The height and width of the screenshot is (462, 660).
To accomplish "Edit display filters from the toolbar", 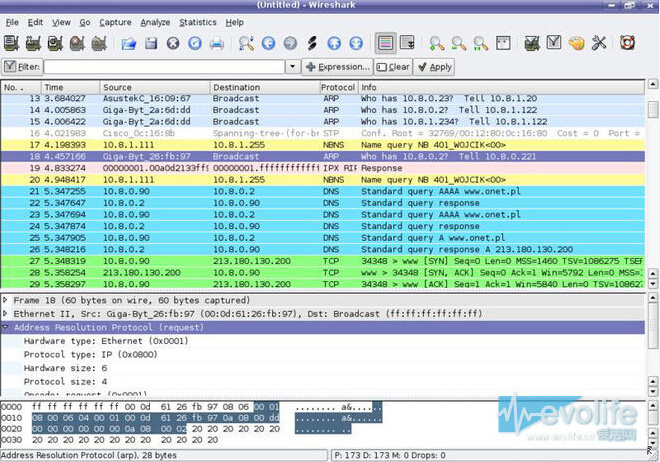I will click(554, 43).
